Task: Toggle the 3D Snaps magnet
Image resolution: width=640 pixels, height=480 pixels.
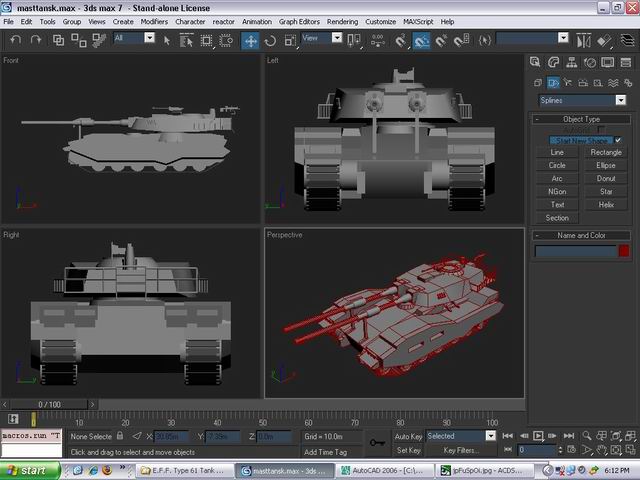Action: [x=401, y=40]
